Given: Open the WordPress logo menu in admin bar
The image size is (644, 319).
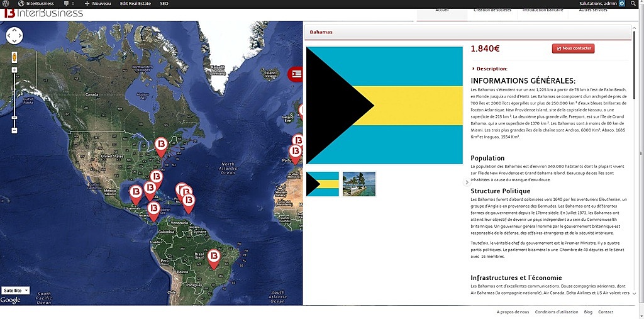Looking at the screenshot, I should pyautogui.click(x=6, y=3).
